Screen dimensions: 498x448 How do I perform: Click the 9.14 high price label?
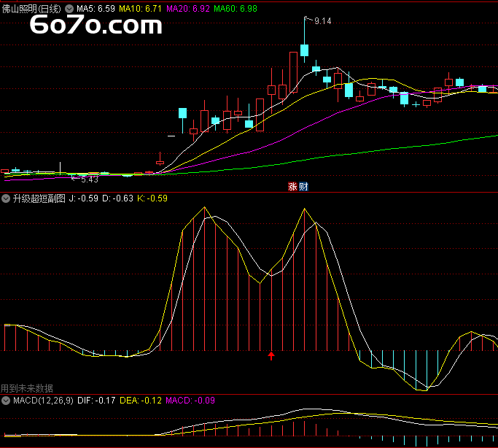(323, 21)
